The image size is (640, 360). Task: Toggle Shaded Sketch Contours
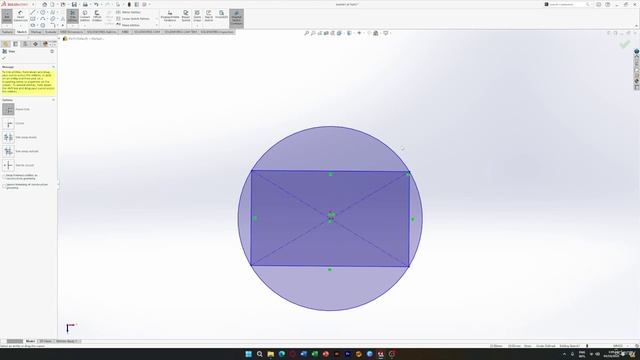[x=236, y=18]
